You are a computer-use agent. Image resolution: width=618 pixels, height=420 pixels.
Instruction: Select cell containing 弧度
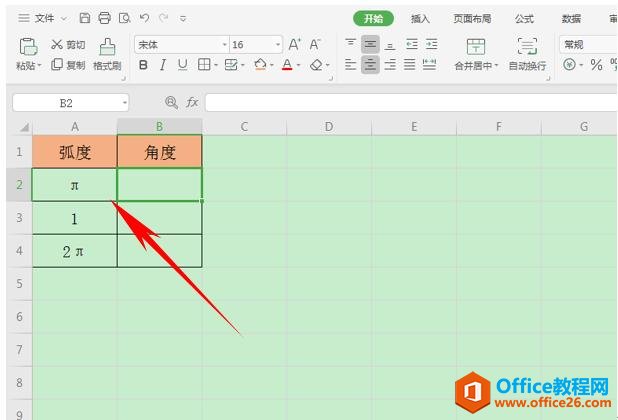coord(74,152)
